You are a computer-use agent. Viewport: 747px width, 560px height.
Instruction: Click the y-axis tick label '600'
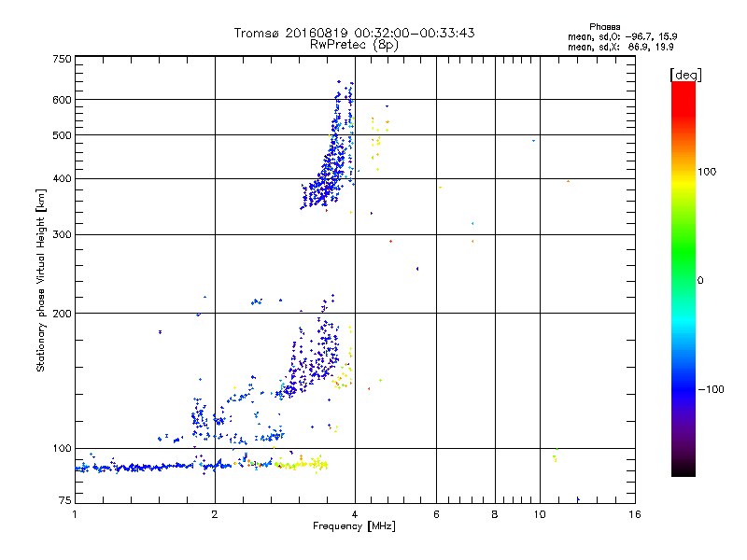click(x=62, y=100)
